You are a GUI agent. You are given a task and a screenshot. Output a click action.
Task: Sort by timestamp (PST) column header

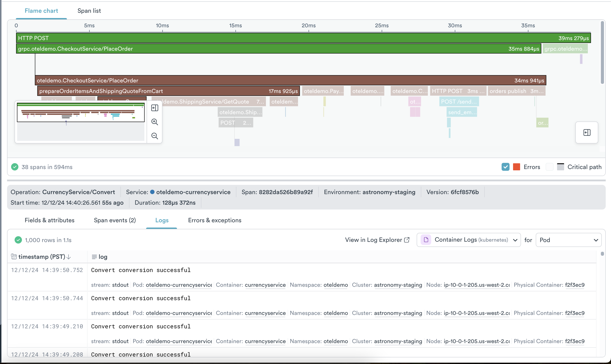click(x=42, y=257)
